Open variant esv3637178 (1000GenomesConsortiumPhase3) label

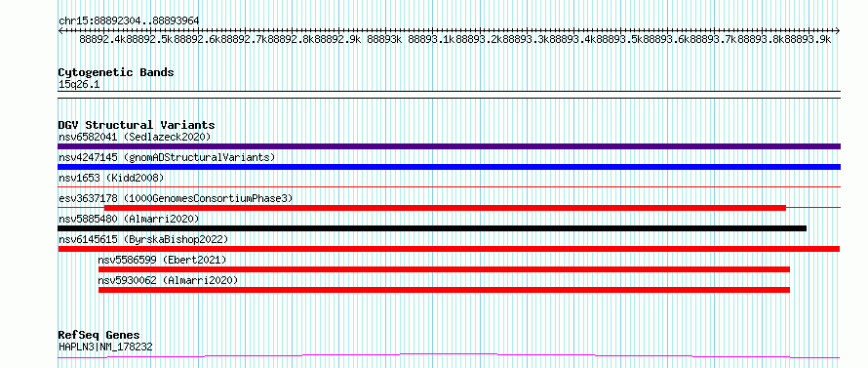[x=176, y=198]
